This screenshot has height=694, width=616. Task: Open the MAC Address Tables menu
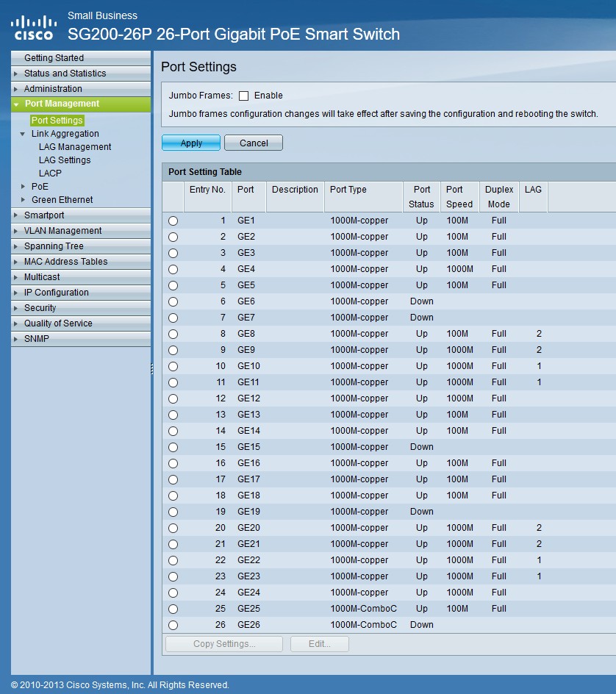coord(81,262)
